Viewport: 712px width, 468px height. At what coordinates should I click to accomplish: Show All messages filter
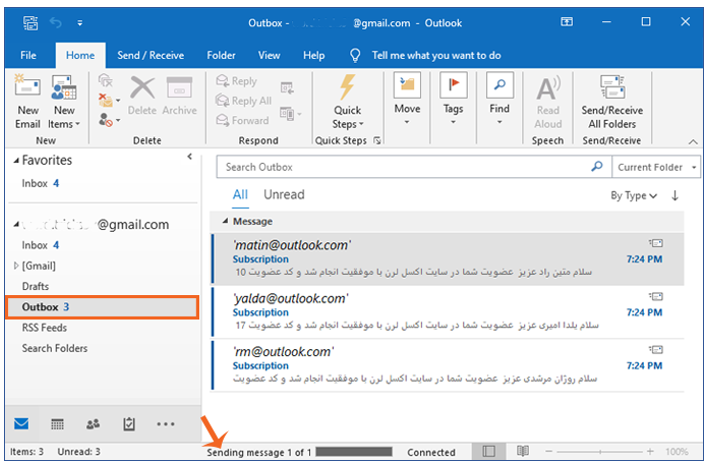coord(240,195)
